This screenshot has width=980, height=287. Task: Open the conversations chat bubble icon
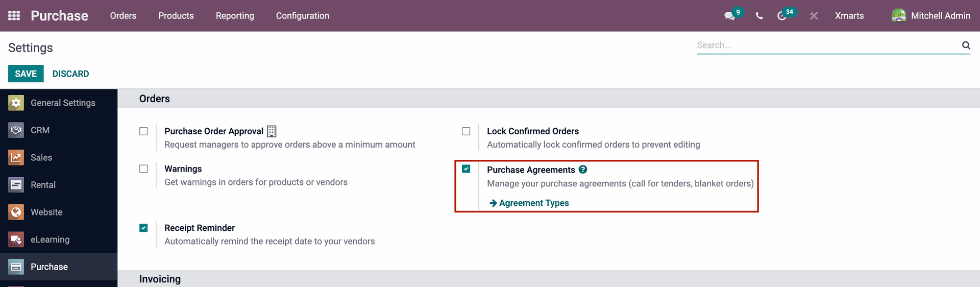tap(729, 16)
